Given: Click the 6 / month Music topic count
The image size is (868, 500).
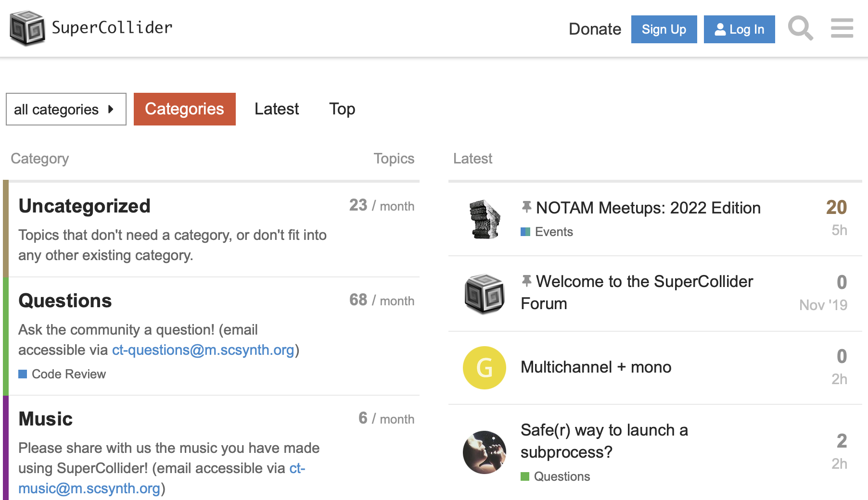Looking at the screenshot, I should pyautogui.click(x=386, y=419).
